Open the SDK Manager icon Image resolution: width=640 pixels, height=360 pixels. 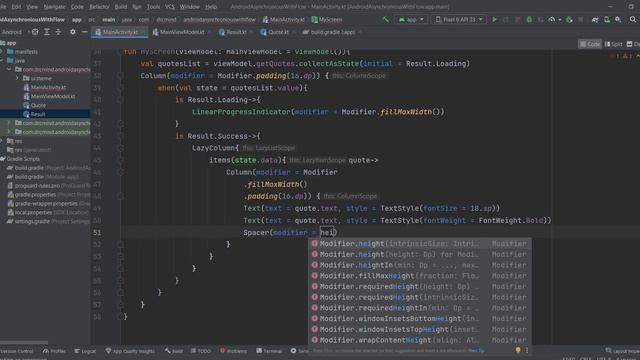tap(618, 19)
